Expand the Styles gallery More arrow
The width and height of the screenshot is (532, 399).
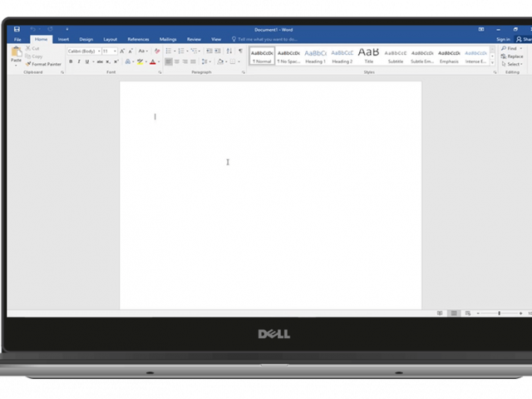pos(492,63)
